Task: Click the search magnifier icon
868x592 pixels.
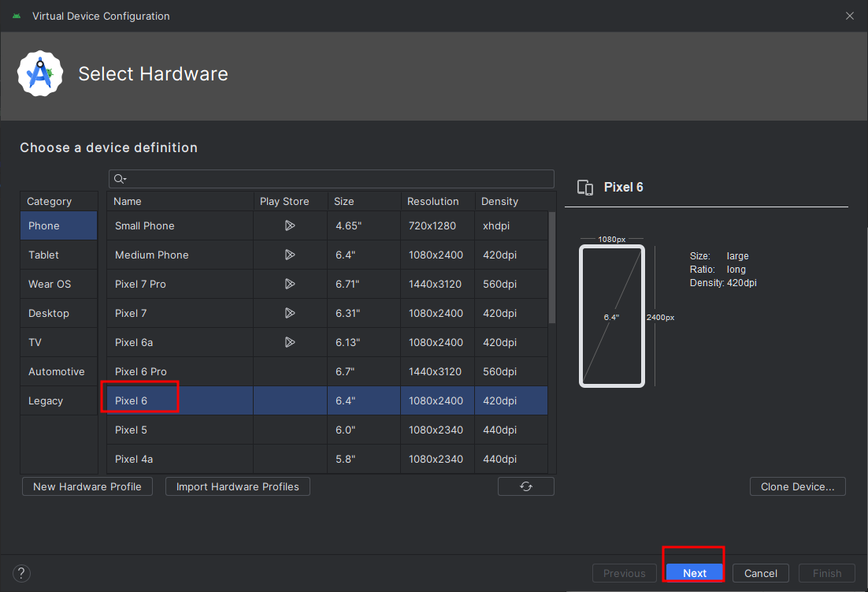Action: point(120,178)
